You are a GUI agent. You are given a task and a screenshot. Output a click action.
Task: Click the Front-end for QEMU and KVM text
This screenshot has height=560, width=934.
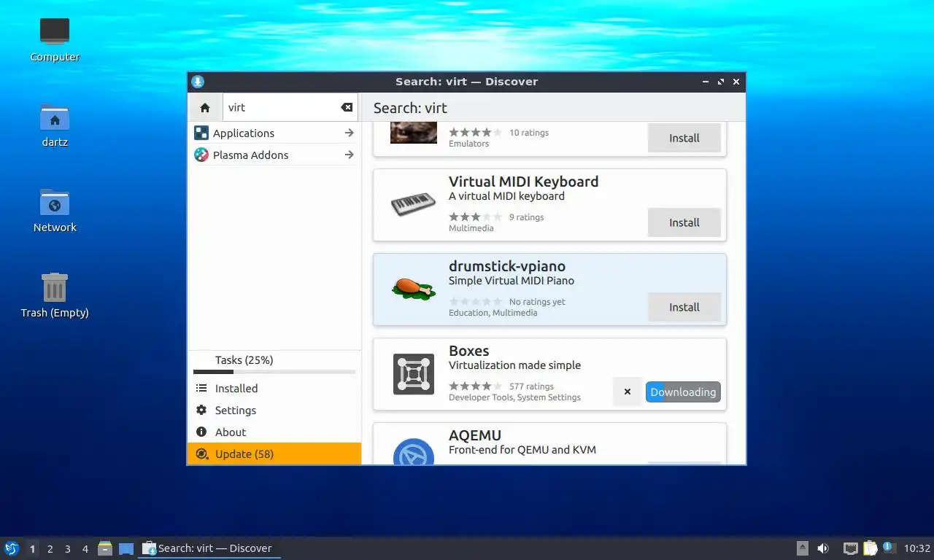pos(522,450)
